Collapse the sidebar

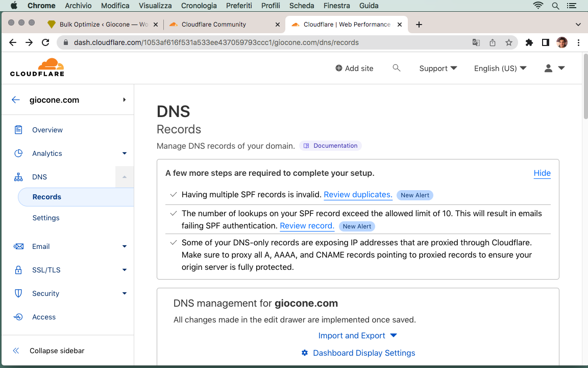[x=49, y=351]
